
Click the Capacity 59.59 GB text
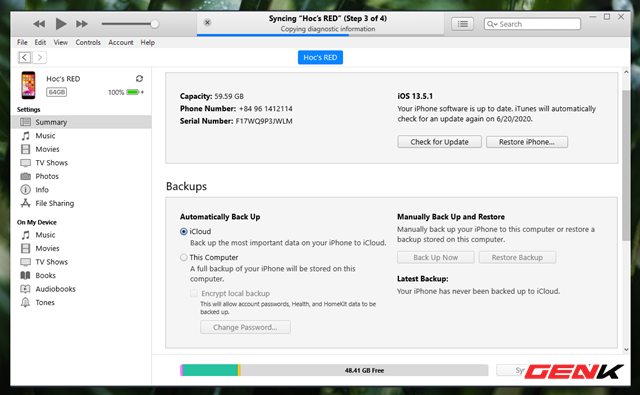click(x=211, y=96)
